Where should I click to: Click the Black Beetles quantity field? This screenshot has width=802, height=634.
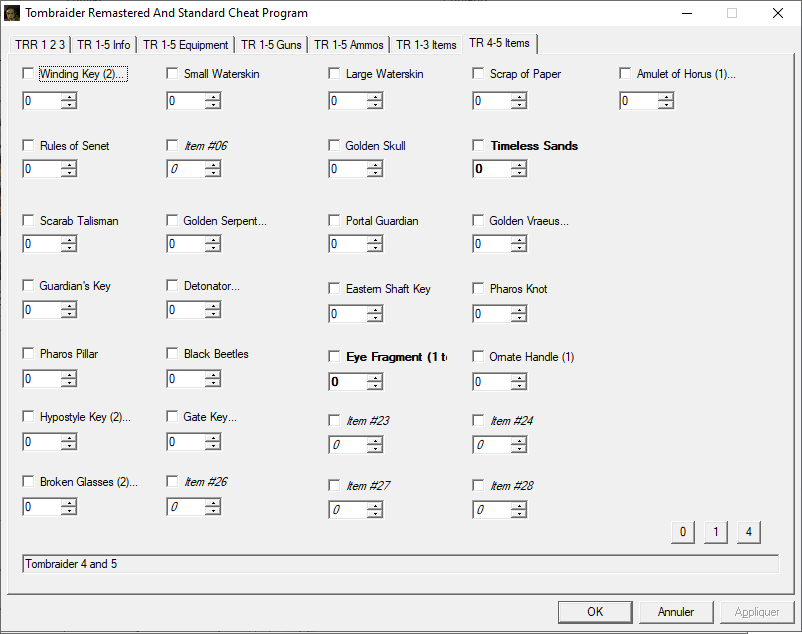point(186,379)
